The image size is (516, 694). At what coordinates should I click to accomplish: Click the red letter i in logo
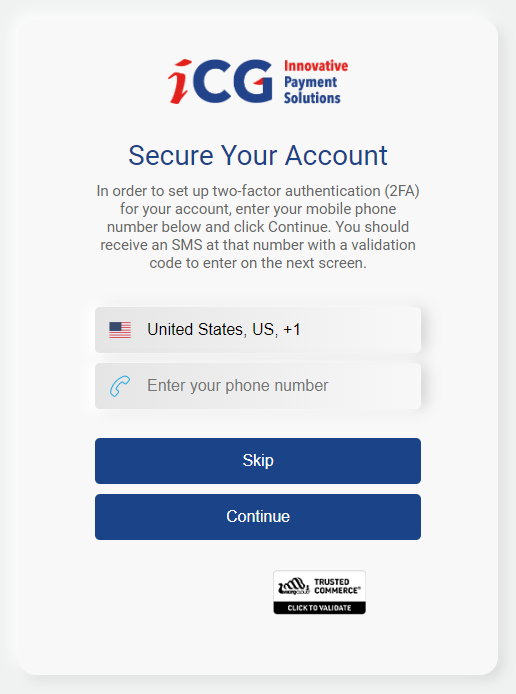[x=180, y=82]
